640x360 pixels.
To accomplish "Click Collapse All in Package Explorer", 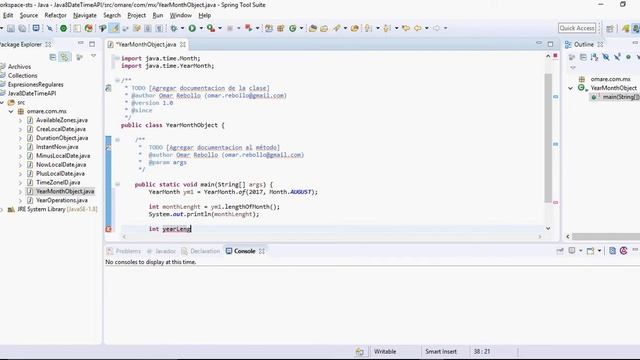I will point(53,57).
